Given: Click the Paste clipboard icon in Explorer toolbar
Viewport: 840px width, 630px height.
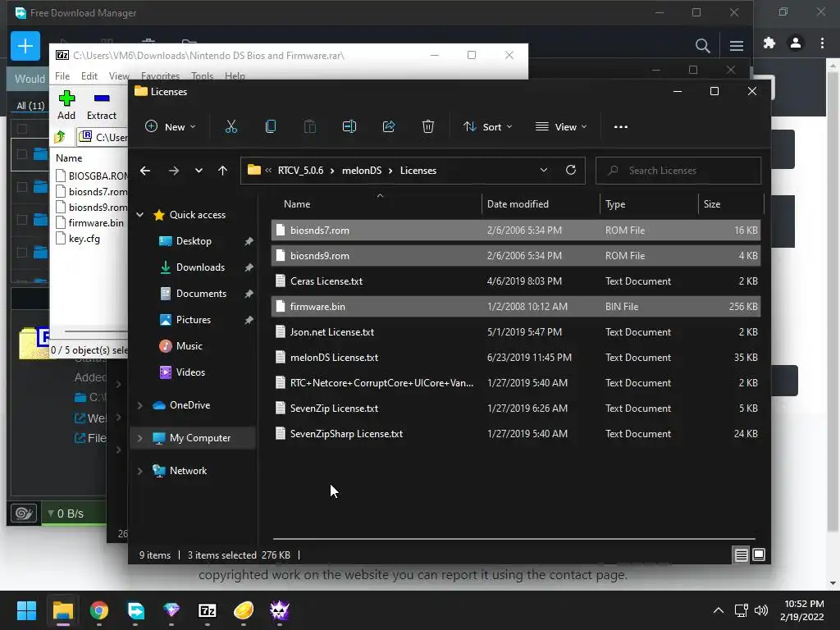Looking at the screenshot, I should 309,127.
